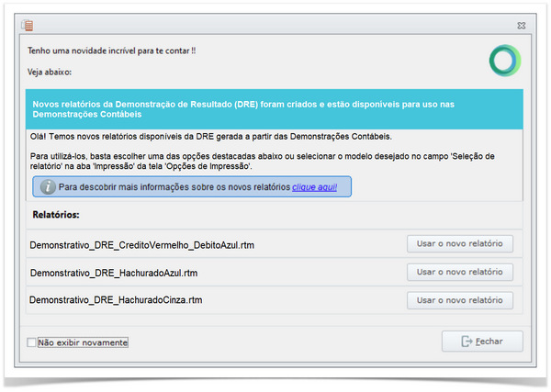This screenshot has width=551, height=392.
Task: Select Demonstrativo_DRE_HachuradoAzul.rtm file name
Action: click(114, 273)
